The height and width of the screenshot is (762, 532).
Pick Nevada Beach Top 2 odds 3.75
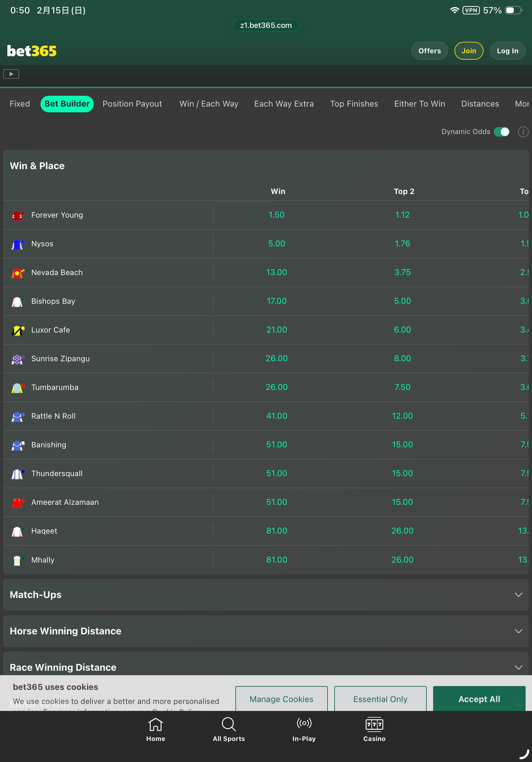(402, 273)
